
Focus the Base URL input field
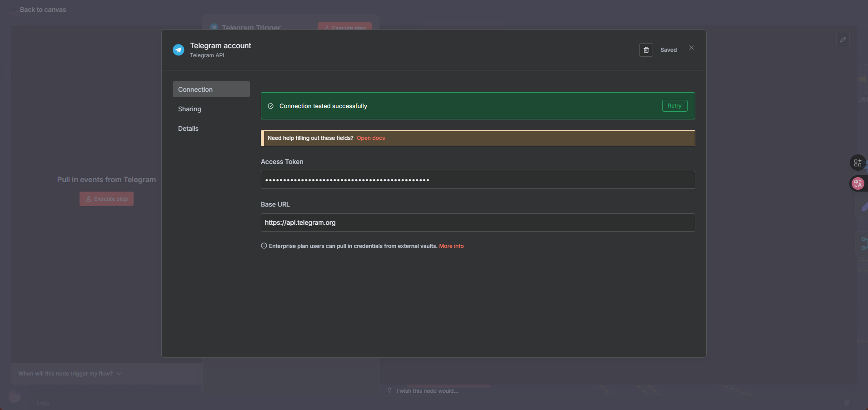pyautogui.click(x=477, y=222)
